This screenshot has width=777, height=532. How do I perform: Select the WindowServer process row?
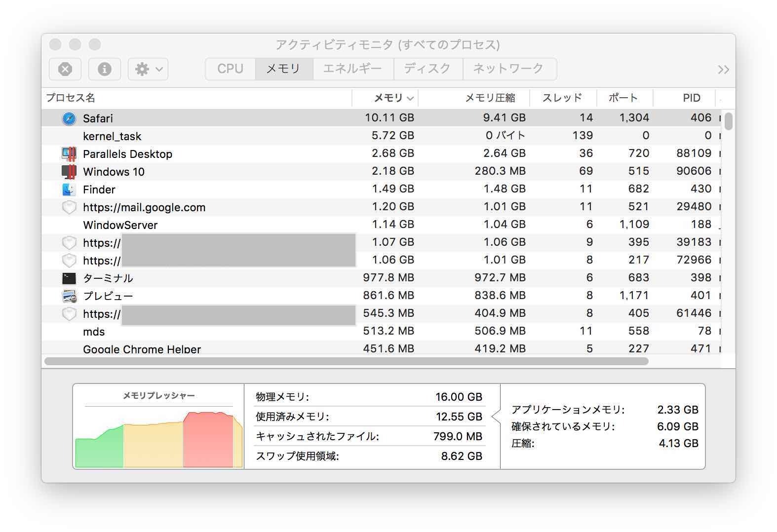coord(381,225)
